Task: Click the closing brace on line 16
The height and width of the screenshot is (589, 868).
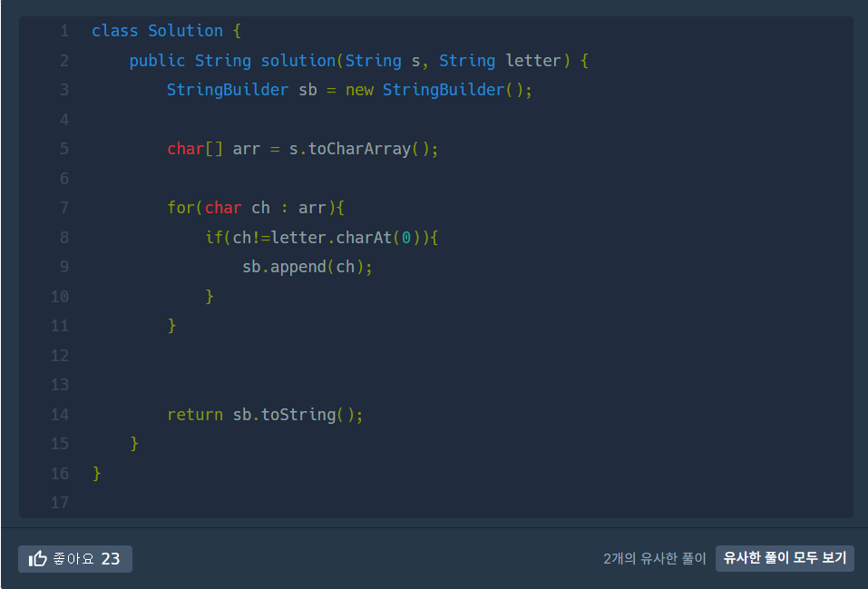Action: 97,474
